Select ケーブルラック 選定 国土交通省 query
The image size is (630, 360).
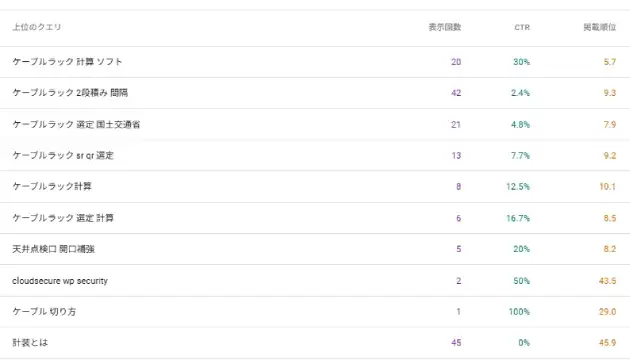click(315, 124)
